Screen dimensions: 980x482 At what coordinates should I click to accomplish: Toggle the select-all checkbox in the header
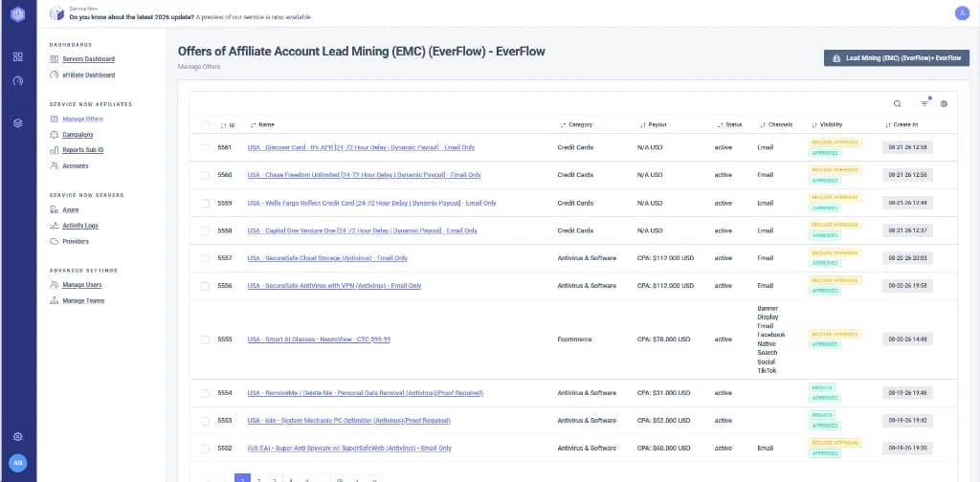tap(205, 125)
